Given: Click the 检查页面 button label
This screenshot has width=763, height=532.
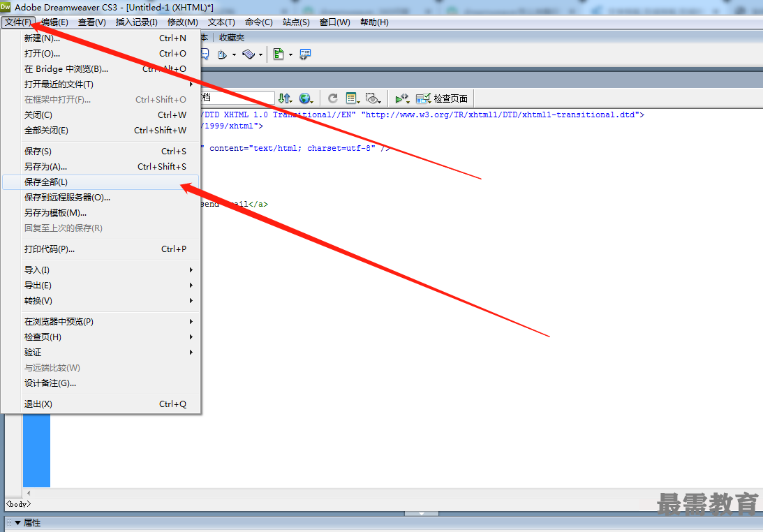Looking at the screenshot, I should click(450, 99).
